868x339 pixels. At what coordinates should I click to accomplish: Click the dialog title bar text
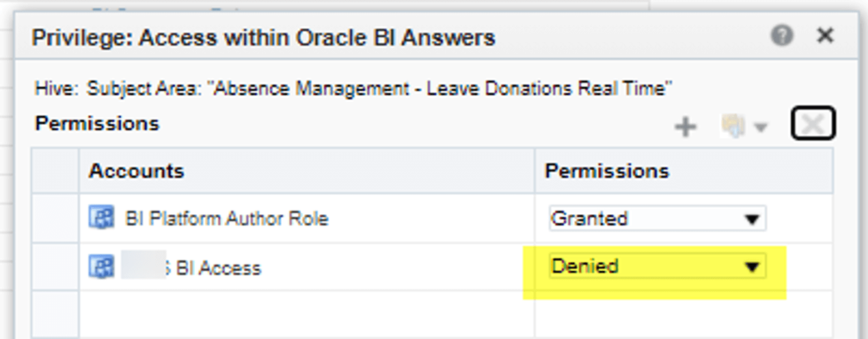pos(263,37)
